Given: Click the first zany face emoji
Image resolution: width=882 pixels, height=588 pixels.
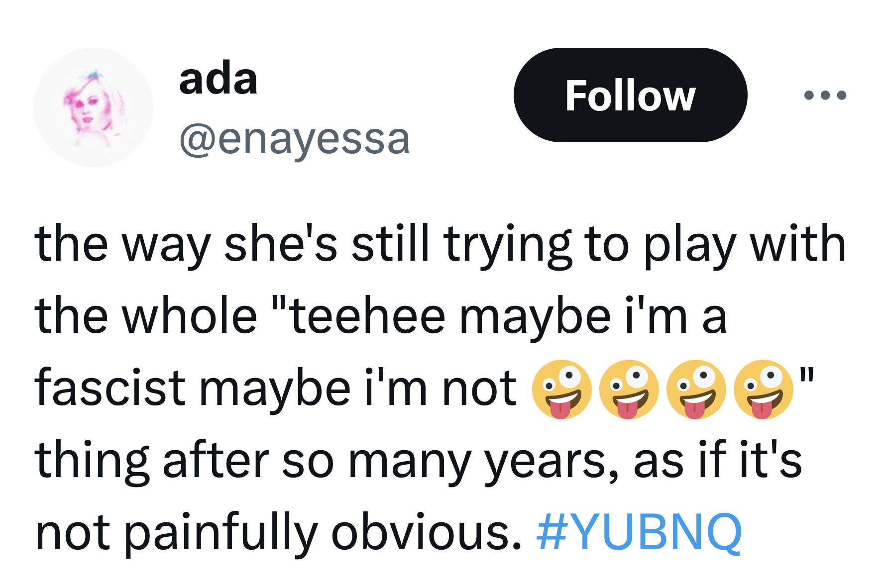Looking at the screenshot, I should pos(561,389).
